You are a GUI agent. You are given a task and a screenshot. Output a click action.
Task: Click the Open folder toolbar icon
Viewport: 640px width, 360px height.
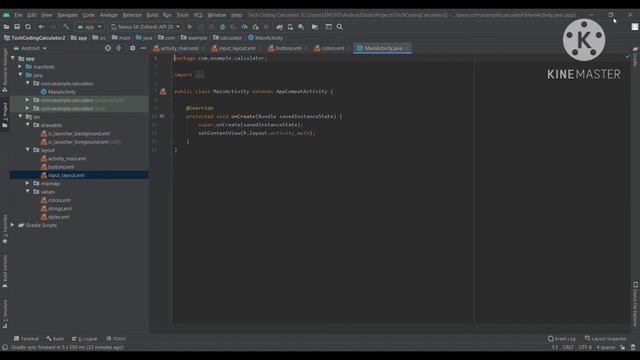6,27
